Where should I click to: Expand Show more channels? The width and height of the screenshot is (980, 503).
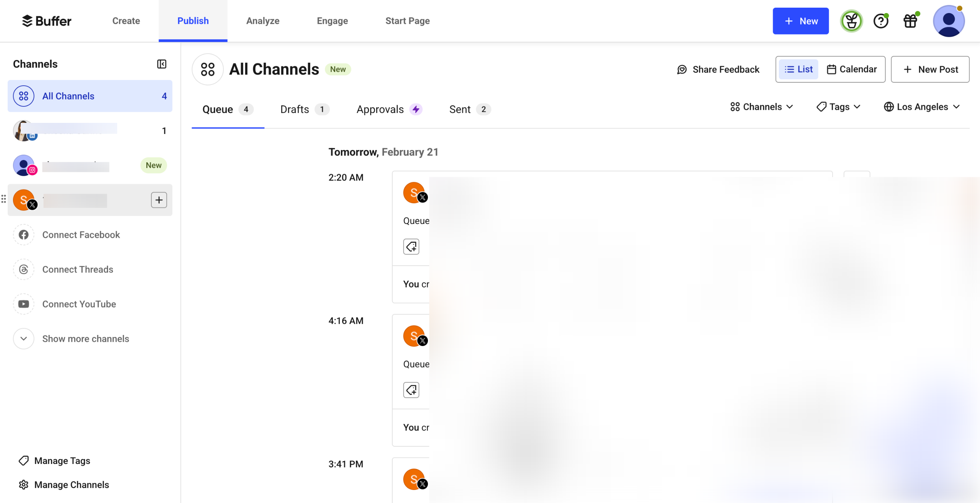(85, 339)
